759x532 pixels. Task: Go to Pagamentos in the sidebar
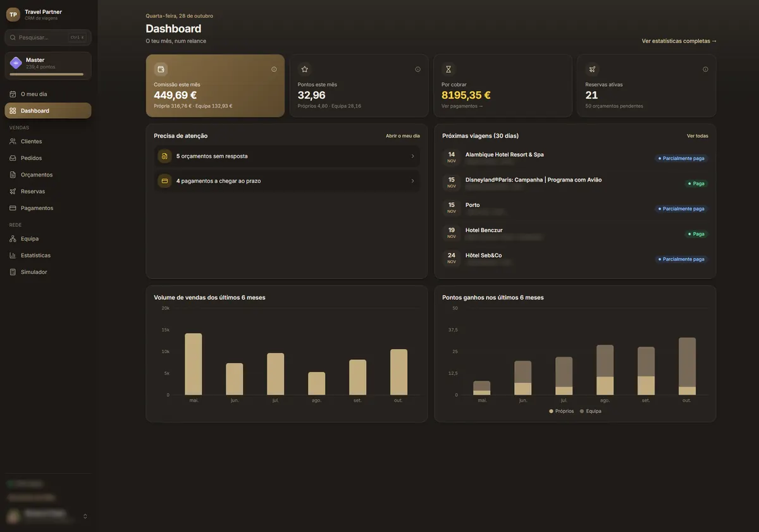tap(48, 208)
